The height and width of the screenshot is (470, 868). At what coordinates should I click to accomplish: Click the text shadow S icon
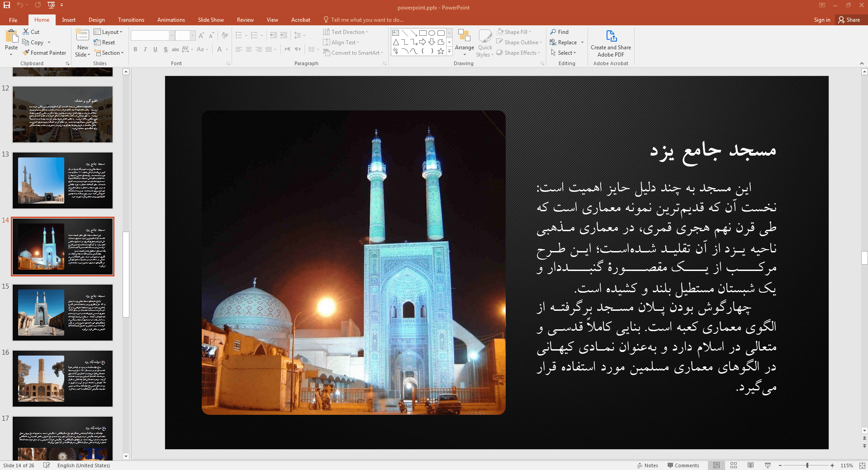point(166,49)
